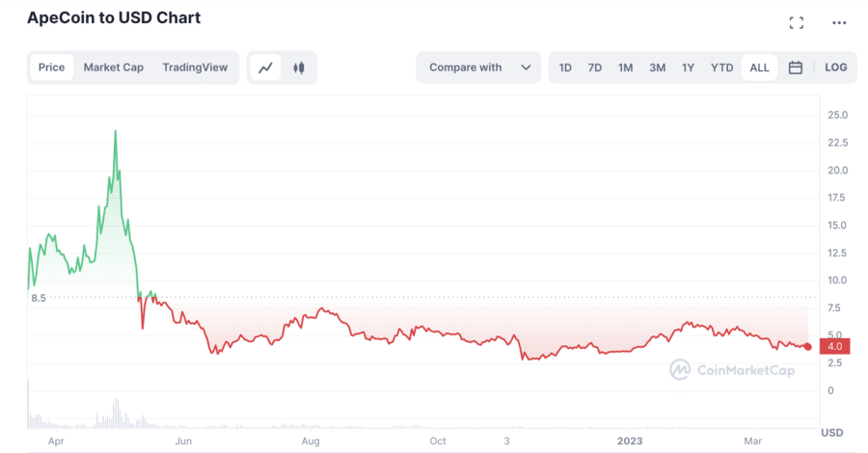868x453 pixels.
Task: Click the 15.0 value on price axis
Action: tap(837, 226)
